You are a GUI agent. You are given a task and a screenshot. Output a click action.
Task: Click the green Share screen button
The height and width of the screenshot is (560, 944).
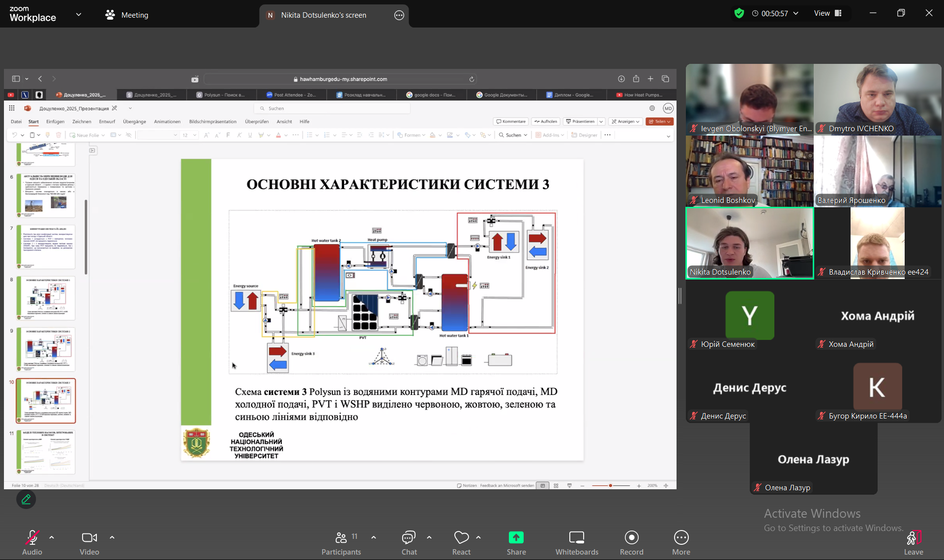coord(516,542)
